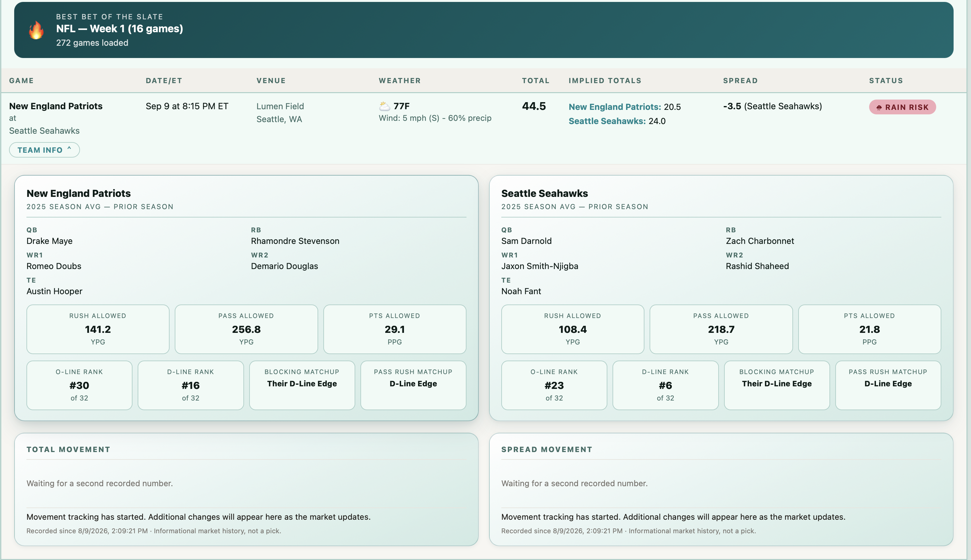Screen dimensions: 971x560
Task: Click the Recorded since timestamp under Total Movement
Action: (87, 531)
